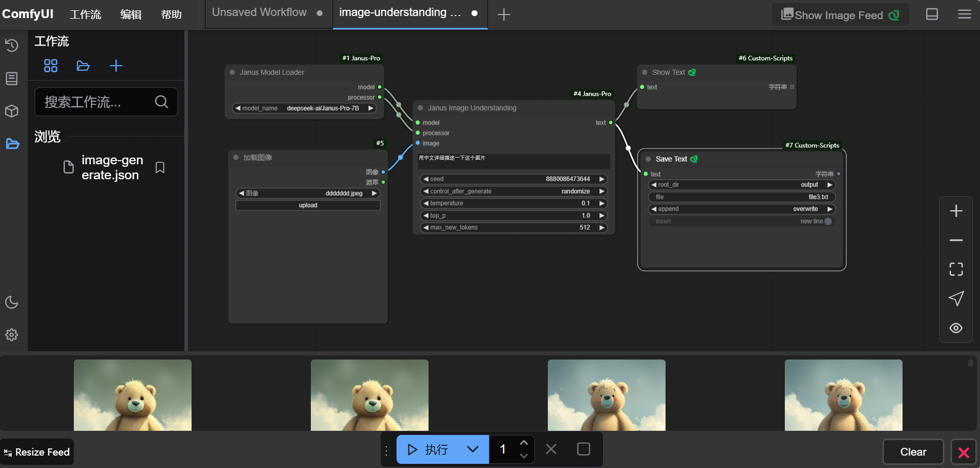The height and width of the screenshot is (468, 980).
Task: Click the dark theme moon icon
Action: point(12,302)
